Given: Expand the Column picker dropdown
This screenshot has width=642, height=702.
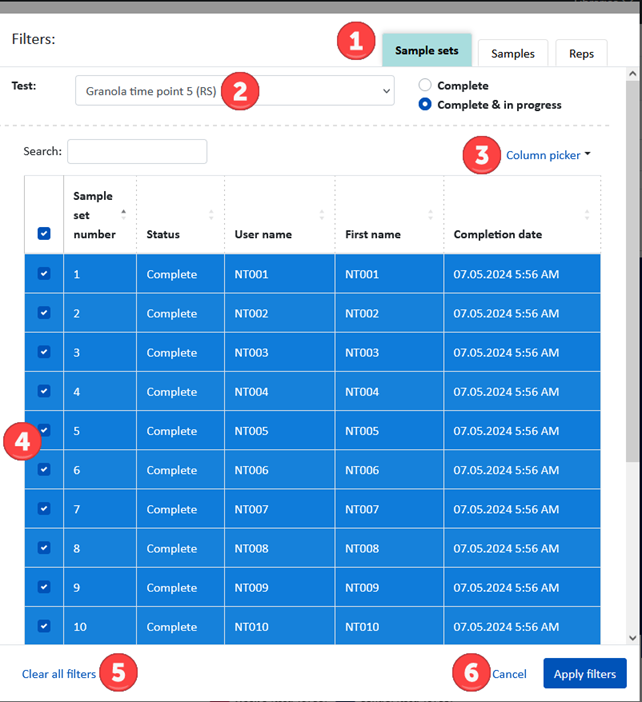Looking at the screenshot, I should pos(548,155).
